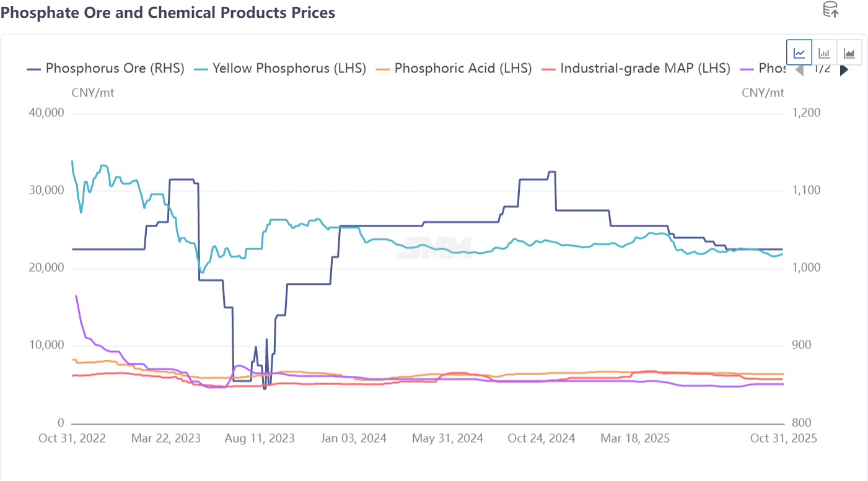Screen dimensions: 868x481
Task: Click the Oct 24, 2024 axis label
Action: pyautogui.click(x=541, y=438)
